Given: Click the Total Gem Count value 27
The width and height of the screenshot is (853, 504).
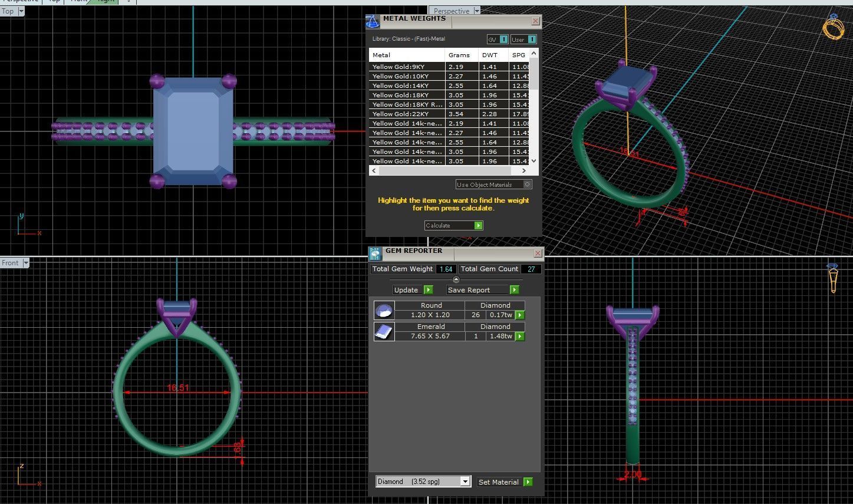Looking at the screenshot, I should (531, 269).
